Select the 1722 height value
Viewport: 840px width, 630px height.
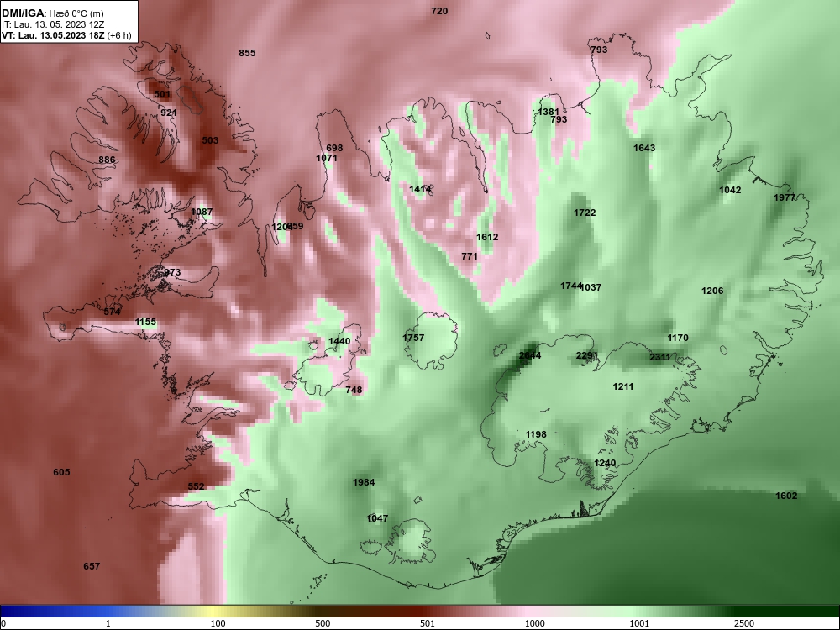(585, 213)
